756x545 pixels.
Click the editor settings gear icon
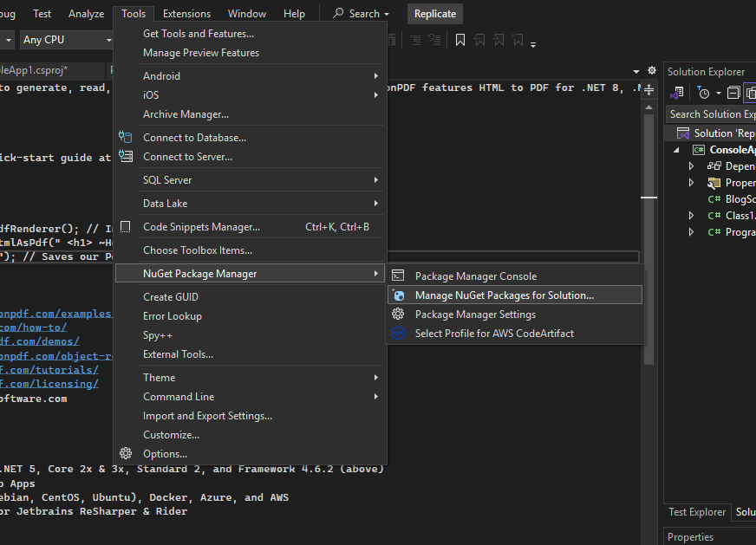(x=652, y=70)
